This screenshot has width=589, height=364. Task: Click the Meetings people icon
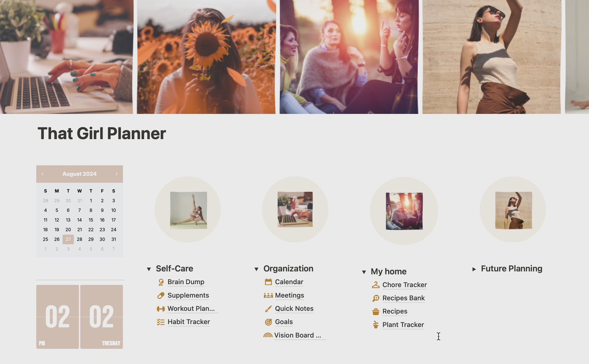click(x=268, y=296)
